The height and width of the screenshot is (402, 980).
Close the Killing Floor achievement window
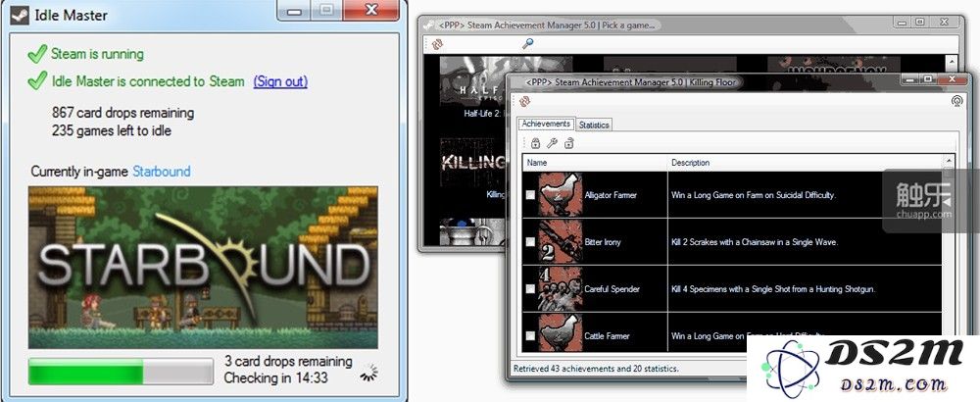point(954,79)
